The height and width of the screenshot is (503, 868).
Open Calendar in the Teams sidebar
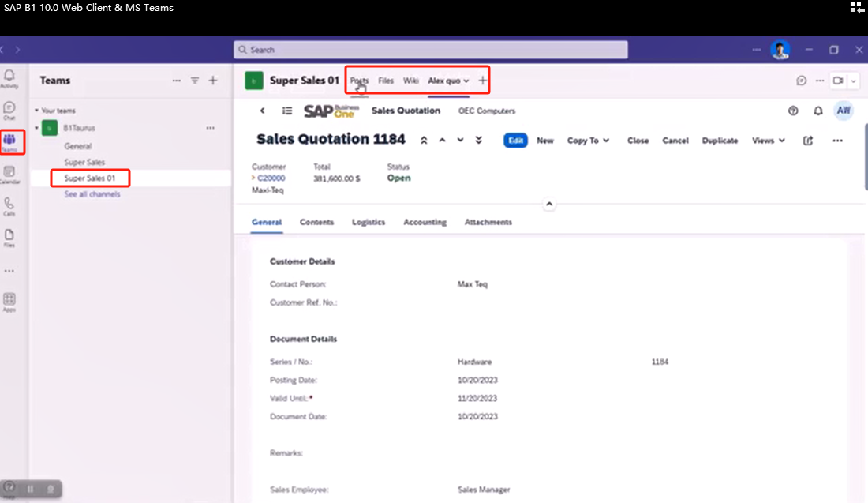coord(9,175)
